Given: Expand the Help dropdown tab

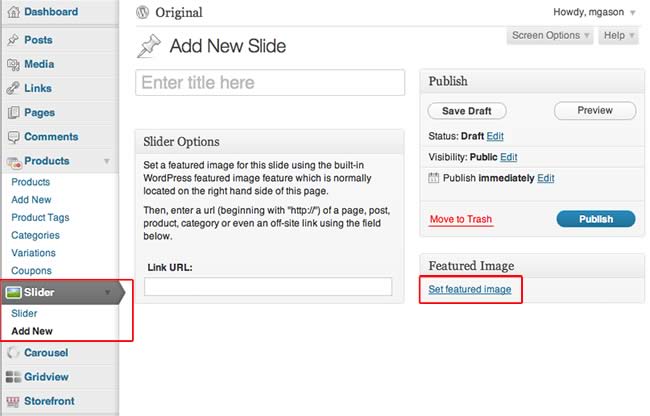Looking at the screenshot, I should 619,36.
